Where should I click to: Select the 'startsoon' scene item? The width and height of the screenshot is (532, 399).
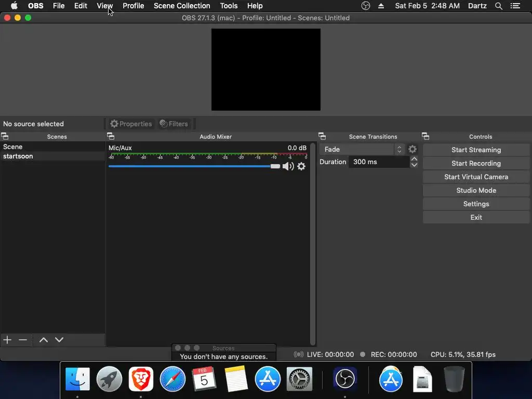pyautogui.click(x=52, y=156)
